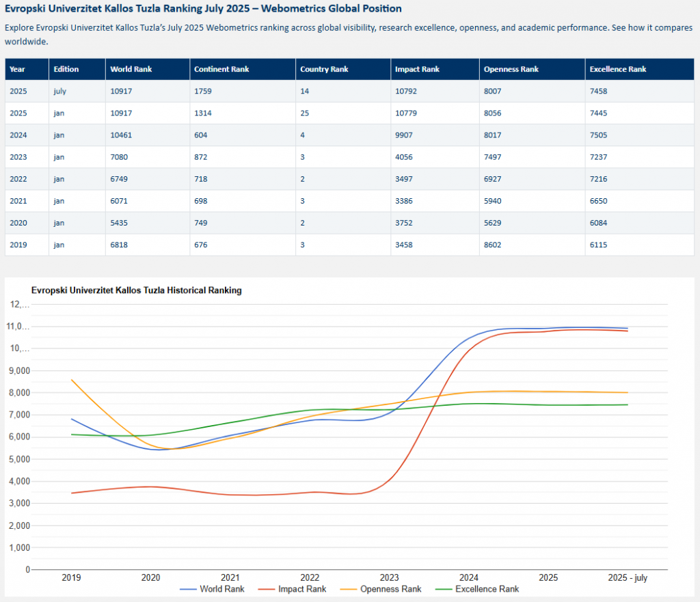
Task: Click the Edition column header
Action: point(77,69)
